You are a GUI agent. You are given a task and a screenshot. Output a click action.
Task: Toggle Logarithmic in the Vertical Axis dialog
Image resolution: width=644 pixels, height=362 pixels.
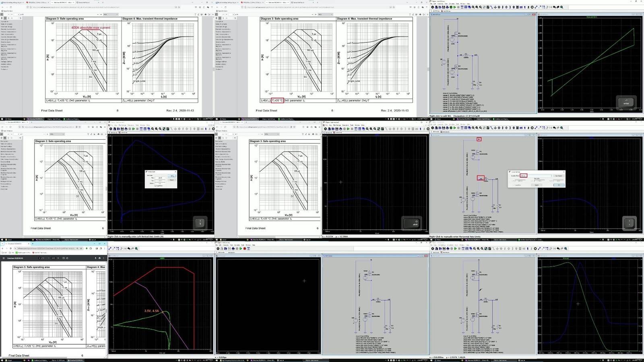pos(156,186)
